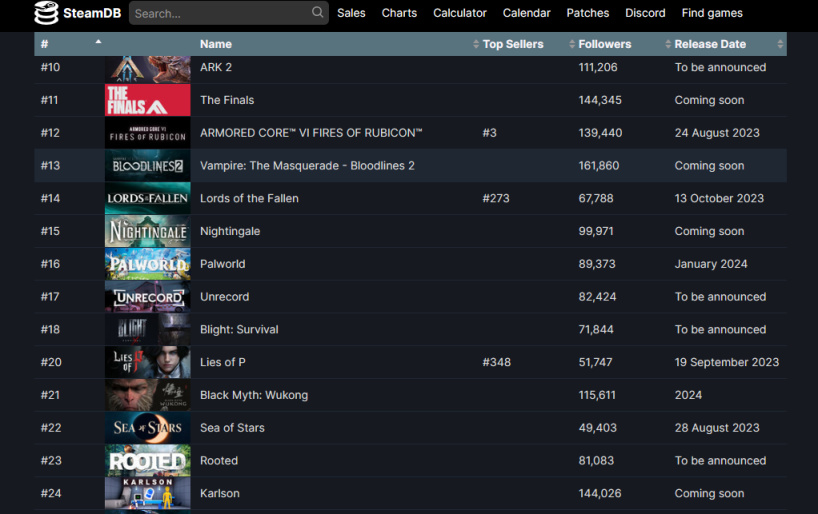Open the Black Myth: Wukong link
This screenshot has height=514, width=818.
(254, 395)
